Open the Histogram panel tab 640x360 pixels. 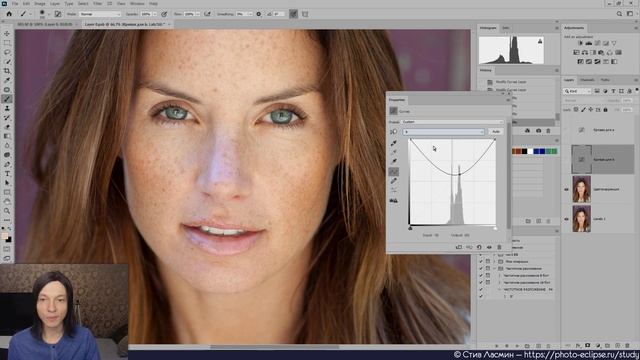[488, 28]
